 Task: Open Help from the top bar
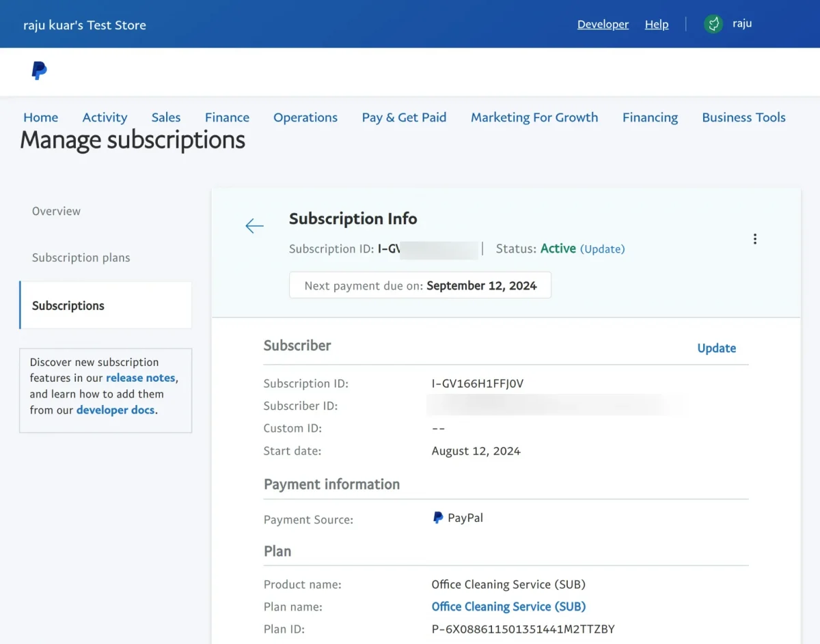pos(656,23)
